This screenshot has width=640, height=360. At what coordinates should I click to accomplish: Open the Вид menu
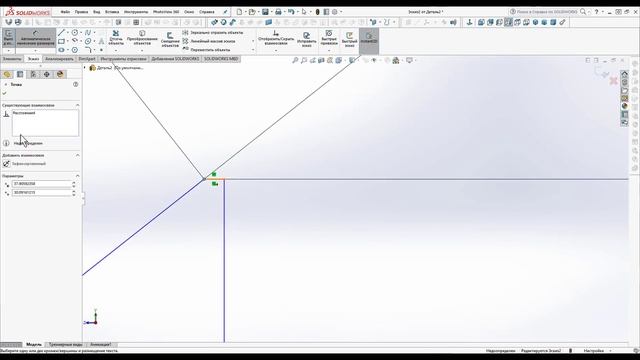click(96, 12)
